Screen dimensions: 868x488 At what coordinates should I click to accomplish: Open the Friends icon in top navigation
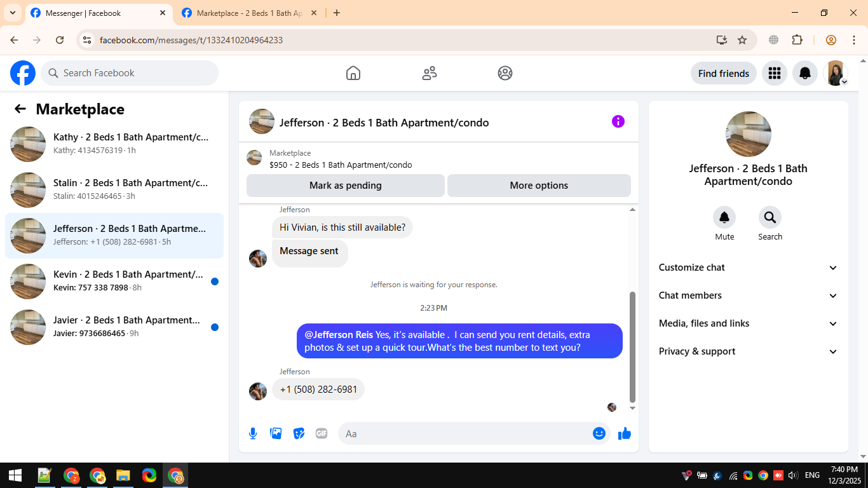(430, 73)
